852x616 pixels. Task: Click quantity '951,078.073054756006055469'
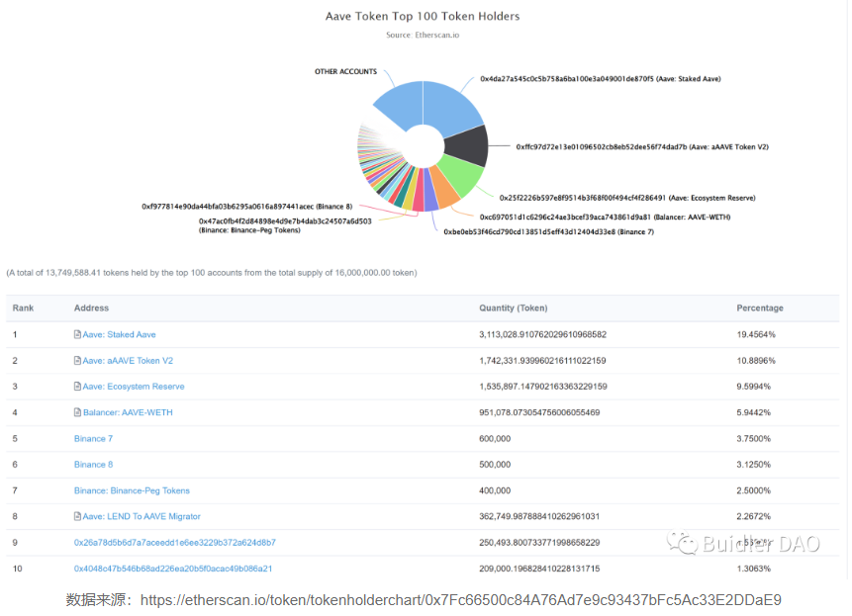(539, 412)
